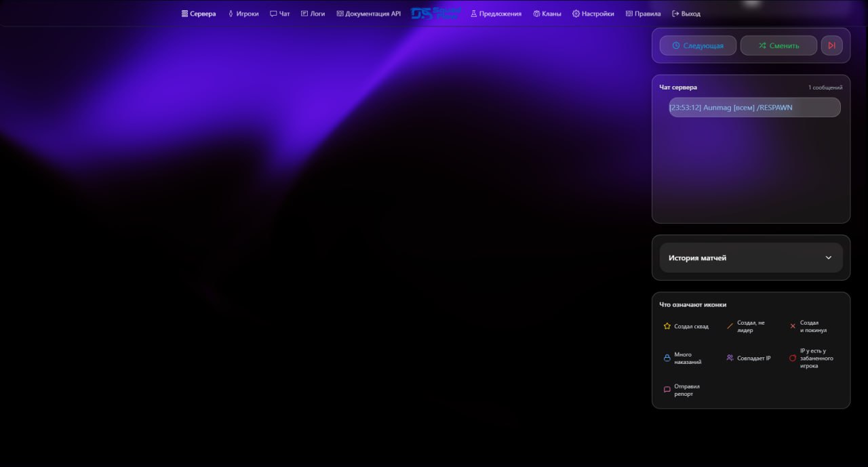Image resolution: width=868 pixels, height=467 pixels.
Task: Click the yellow star 'Создал сквад' icon
Action: click(x=667, y=326)
